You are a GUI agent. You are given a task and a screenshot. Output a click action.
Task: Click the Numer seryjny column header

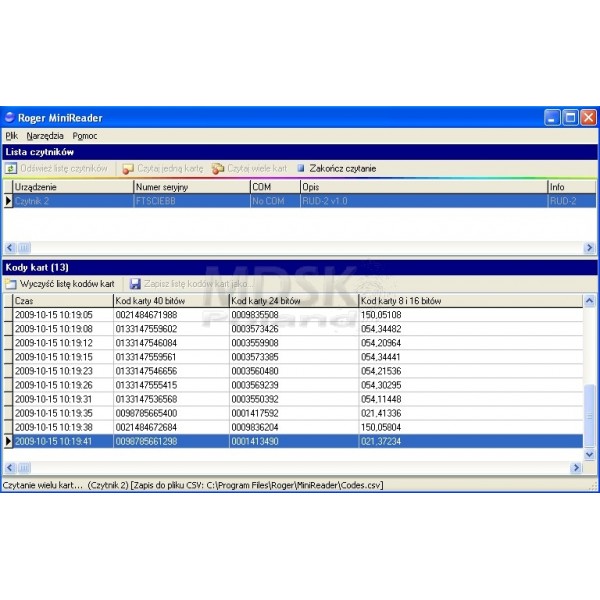pos(190,186)
